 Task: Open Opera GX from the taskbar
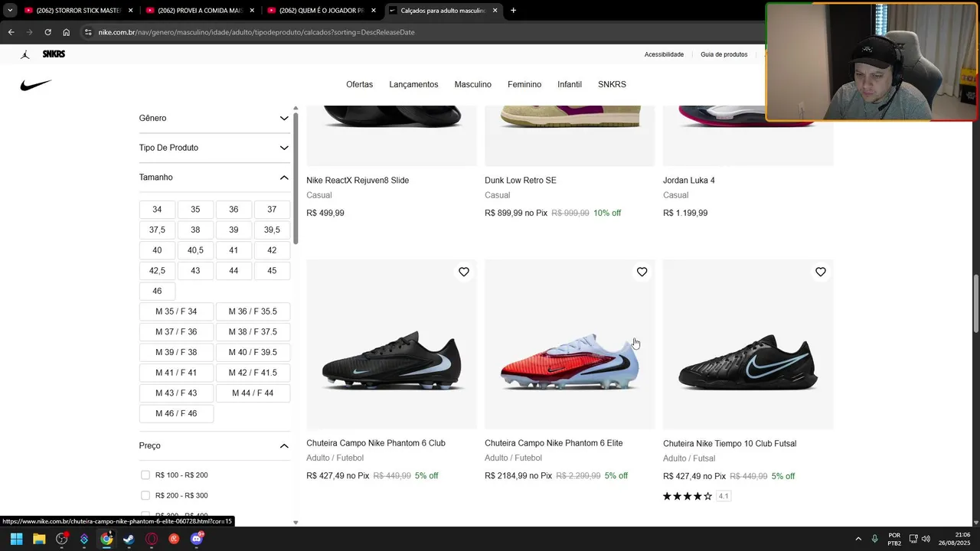(152, 539)
